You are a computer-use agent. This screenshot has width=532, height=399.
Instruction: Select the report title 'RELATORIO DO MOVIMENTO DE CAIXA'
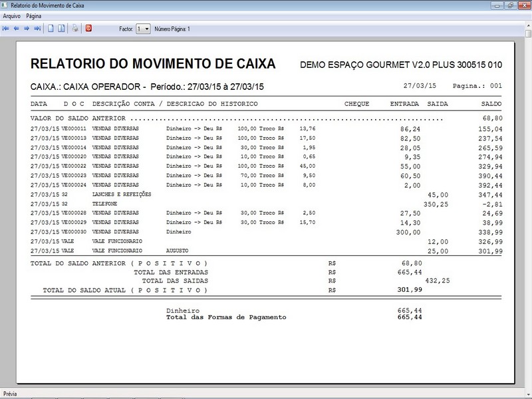coord(153,64)
